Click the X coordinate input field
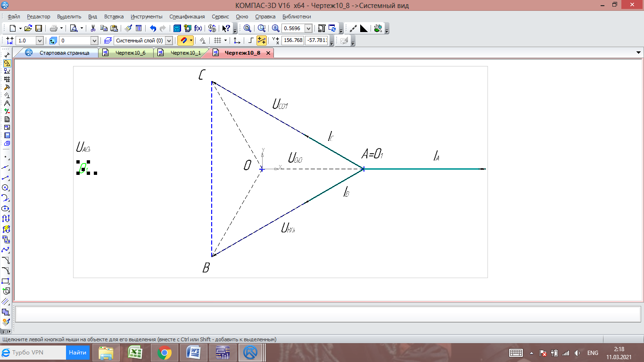Screen dimensions: 644x362 tap(292, 41)
